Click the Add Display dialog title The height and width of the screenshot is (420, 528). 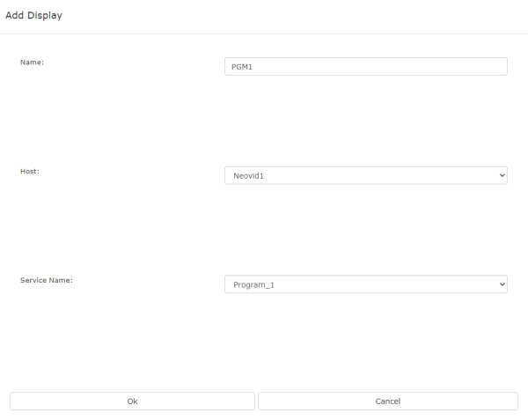[x=33, y=16]
